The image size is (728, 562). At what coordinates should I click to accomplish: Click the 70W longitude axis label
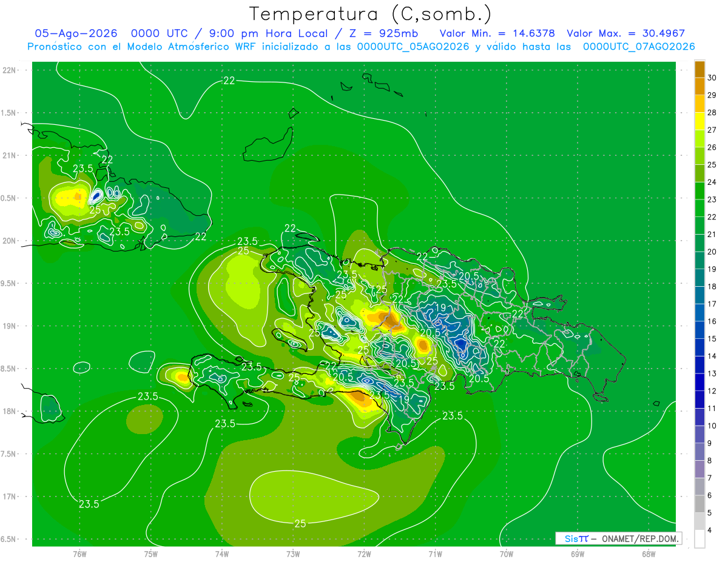tap(507, 554)
